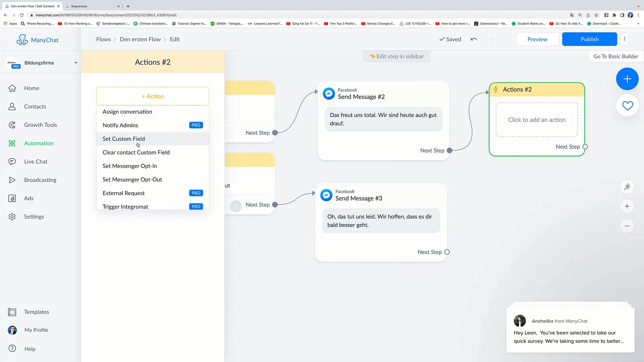Select the Live Chat sidebar icon
This screenshot has height=362, width=644.
pyautogui.click(x=12, y=161)
